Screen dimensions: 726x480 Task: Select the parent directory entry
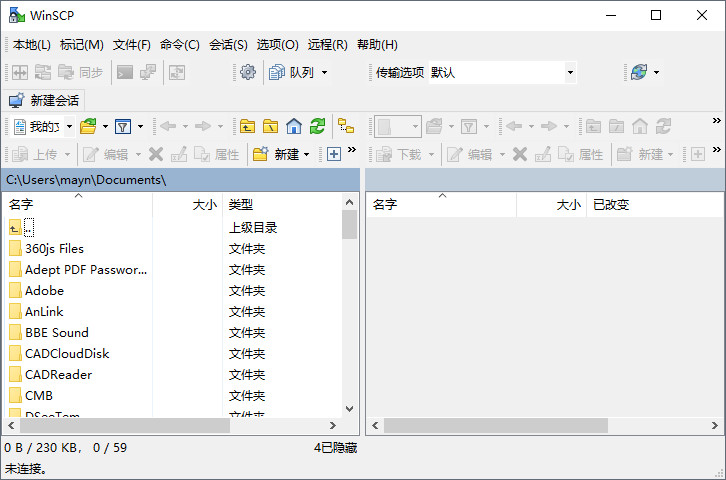coord(22,228)
